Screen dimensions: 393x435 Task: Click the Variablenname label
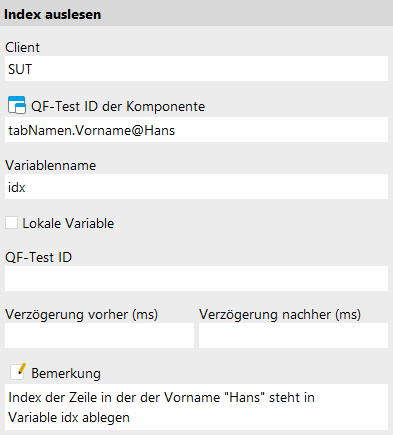[51, 165]
